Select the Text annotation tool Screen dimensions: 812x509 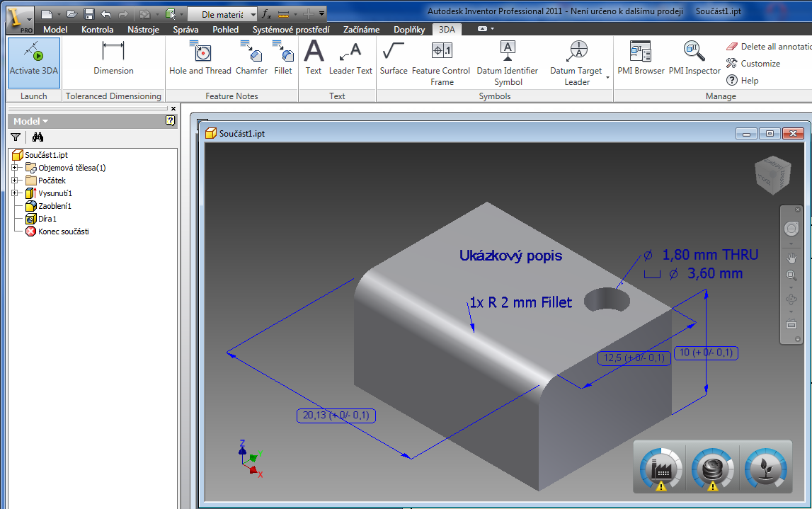pyautogui.click(x=313, y=59)
